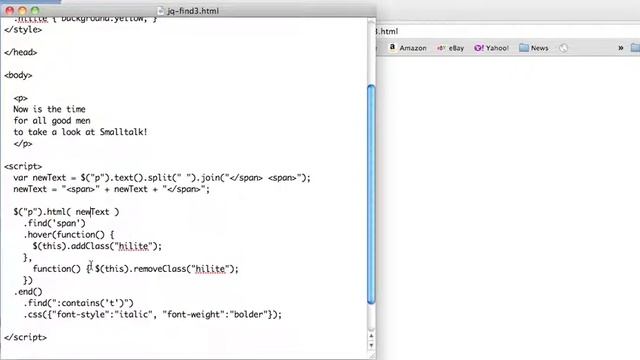Image resolution: width=640 pixels, height=360 pixels.
Task: Click the text "Now is the time"
Action: point(49,109)
